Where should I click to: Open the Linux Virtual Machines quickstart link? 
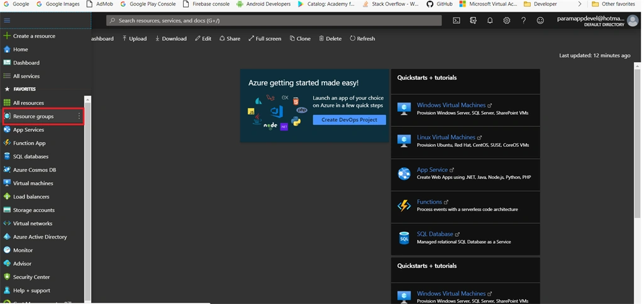pos(446,138)
